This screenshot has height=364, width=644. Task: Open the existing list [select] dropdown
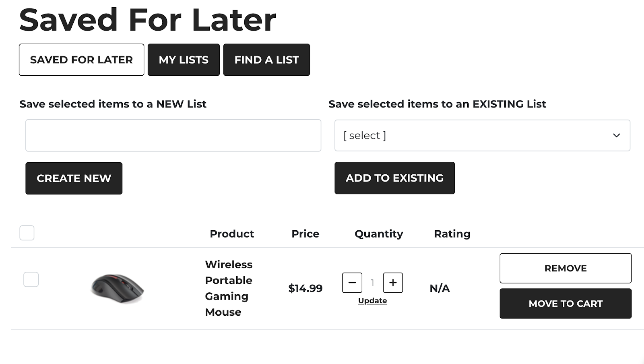point(482,135)
